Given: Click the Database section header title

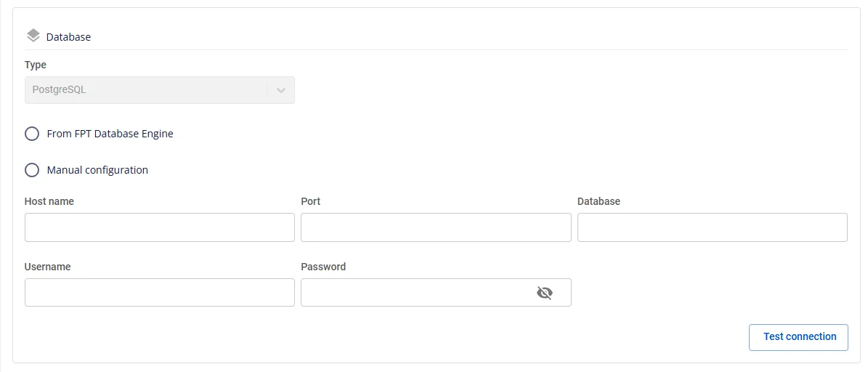Looking at the screenshot, I should (x=69, y=37).
